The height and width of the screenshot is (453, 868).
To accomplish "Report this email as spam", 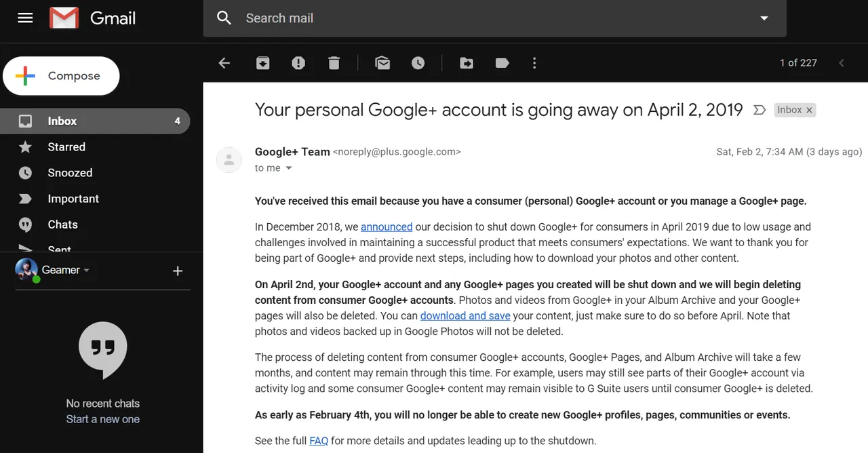I will 298,63.
